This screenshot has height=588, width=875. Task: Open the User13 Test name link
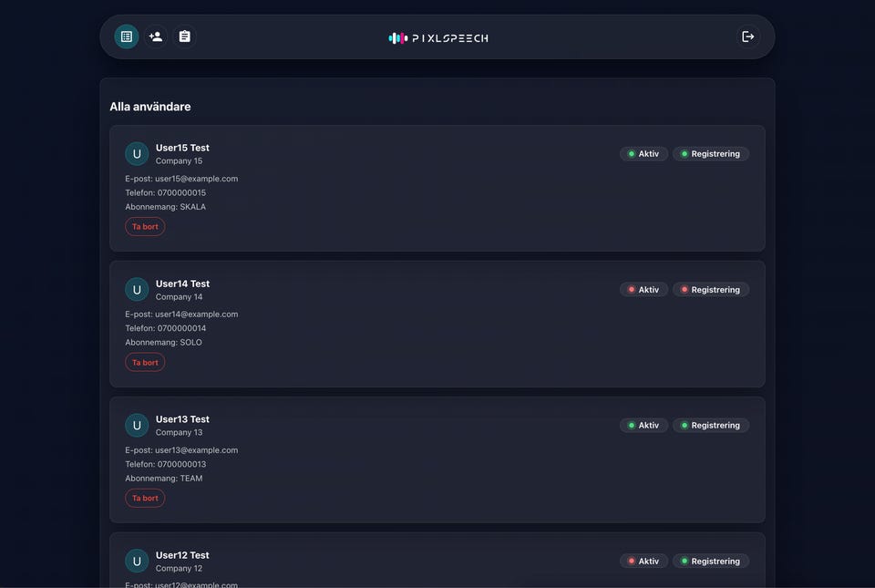182,419
